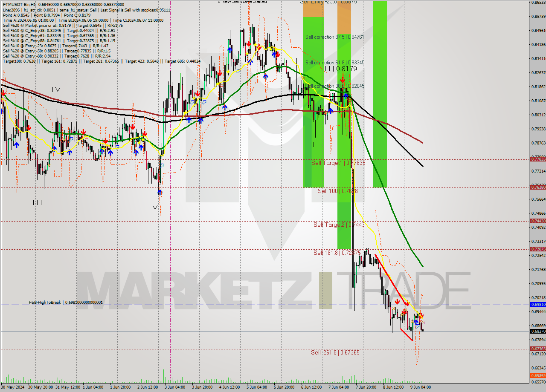Click the 2 Jun 12:00 time label
Screen dimensions: 546x392
[148, 387]
